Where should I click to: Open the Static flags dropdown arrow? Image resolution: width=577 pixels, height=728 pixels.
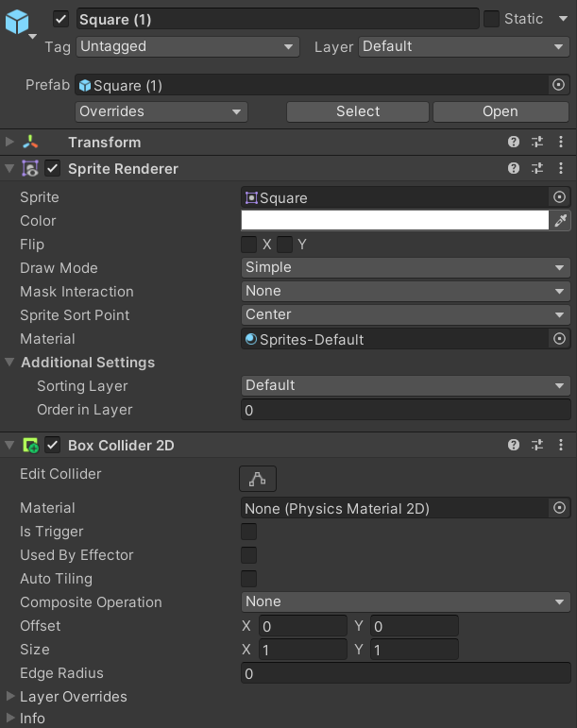563,19
